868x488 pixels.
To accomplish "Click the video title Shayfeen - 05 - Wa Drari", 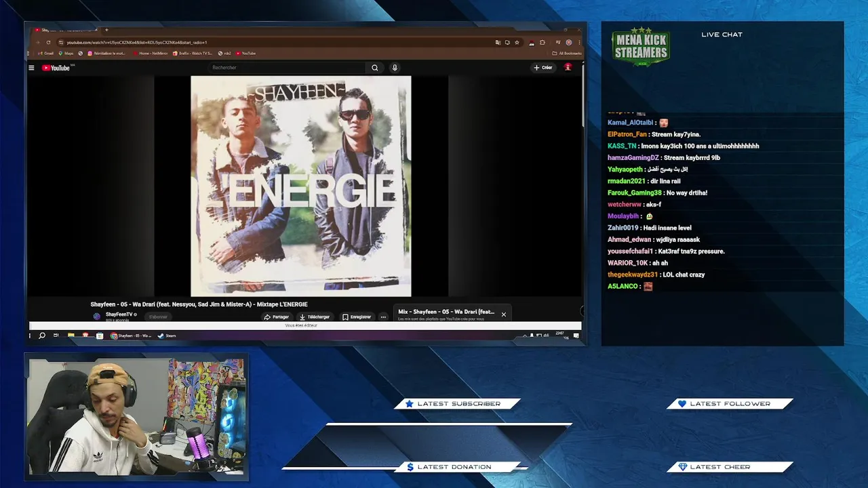I will point(199,304).
